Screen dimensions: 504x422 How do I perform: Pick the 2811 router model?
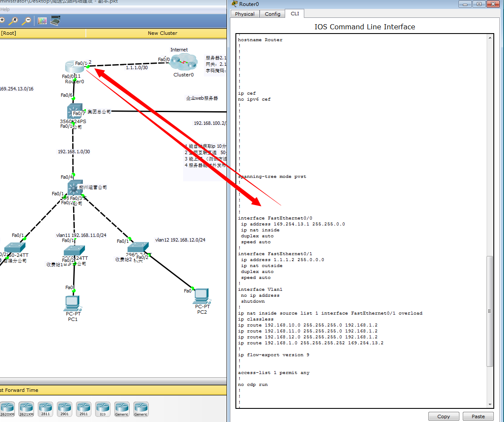[45, 409]
